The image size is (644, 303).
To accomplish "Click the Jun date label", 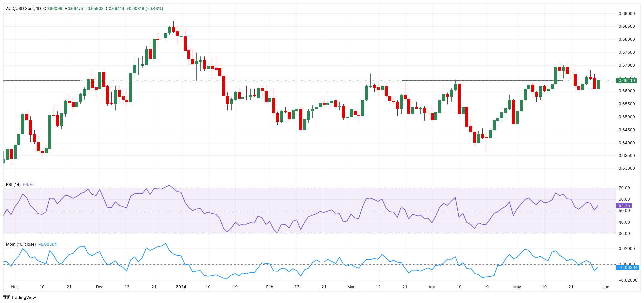I will 606,287.
